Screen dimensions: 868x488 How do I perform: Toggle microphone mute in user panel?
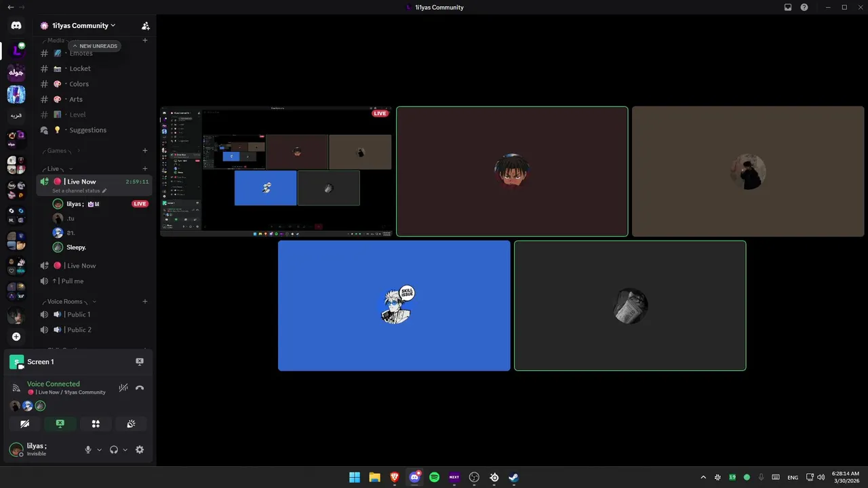[x=87, y=449]
